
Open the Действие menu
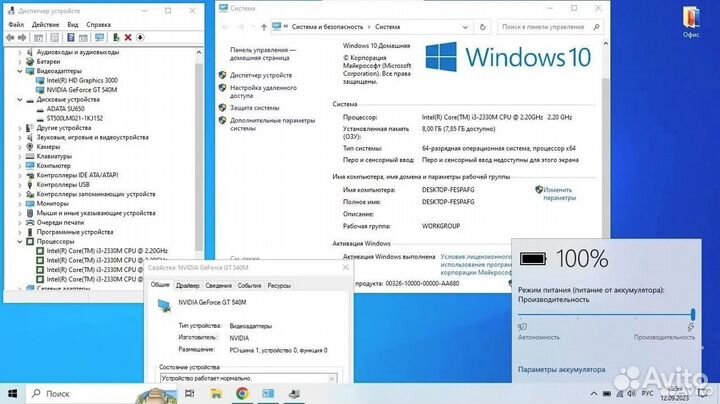click(45, 24)
